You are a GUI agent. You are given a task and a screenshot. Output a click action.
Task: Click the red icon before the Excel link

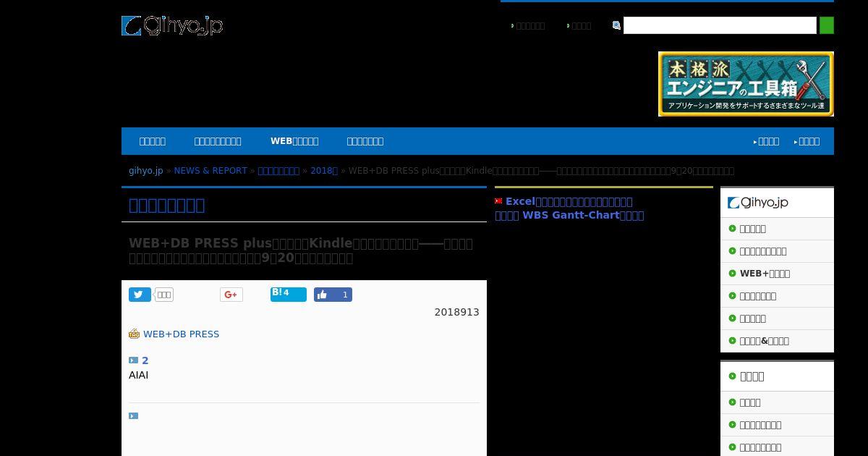point(498,201)
